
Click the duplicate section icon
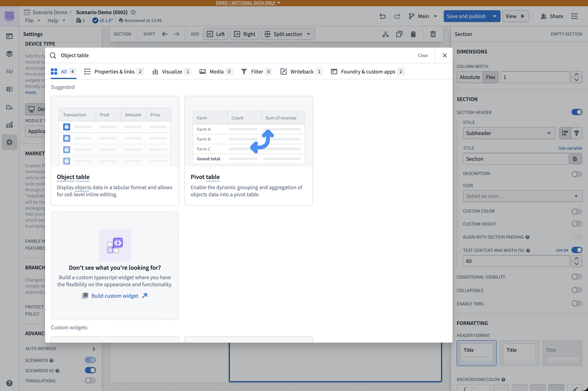pyautogui.click(x=399, y=34)
